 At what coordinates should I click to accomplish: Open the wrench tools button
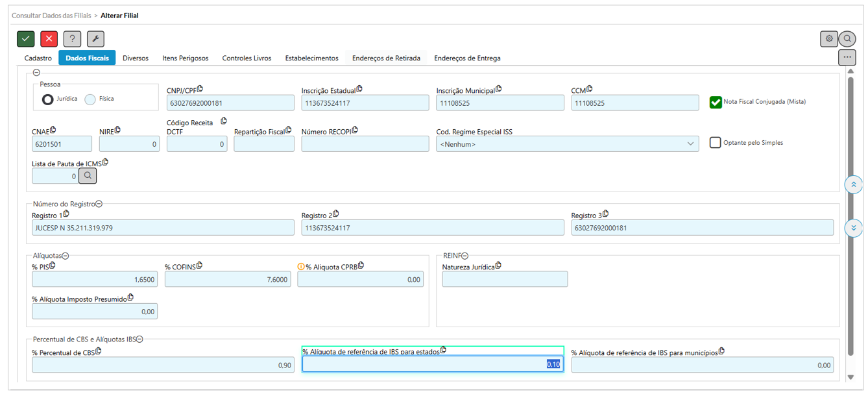click(95, 39)
